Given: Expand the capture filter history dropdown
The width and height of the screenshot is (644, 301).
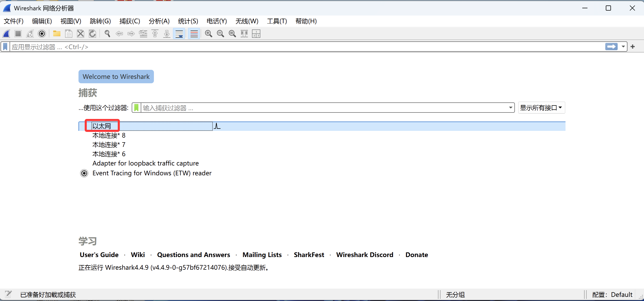Looking at the screenshot, I should (x=511, y=108).
